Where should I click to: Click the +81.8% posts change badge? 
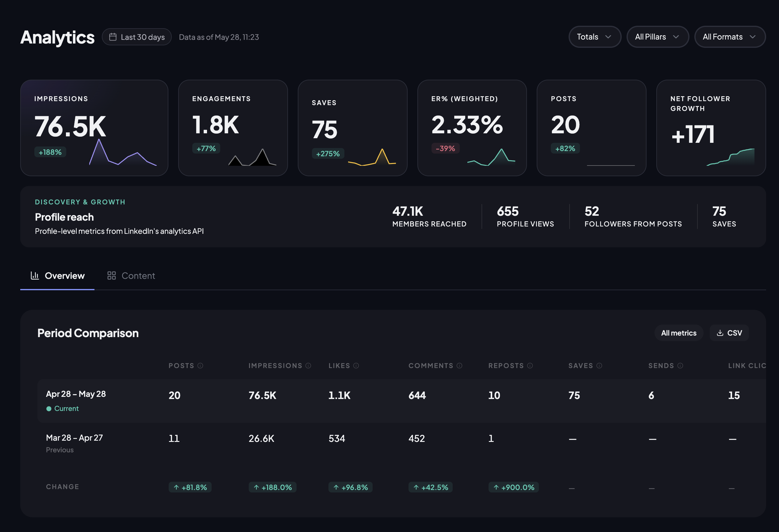pos(190,487)
